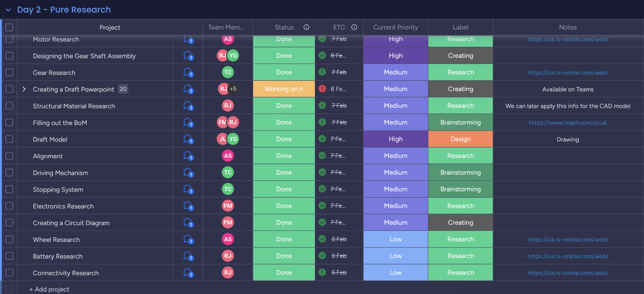This screenshot has height=294, width=644.
Task: Open the uk.rs-online link in Wheel Research notes
Action: click(x=568, y=239)
